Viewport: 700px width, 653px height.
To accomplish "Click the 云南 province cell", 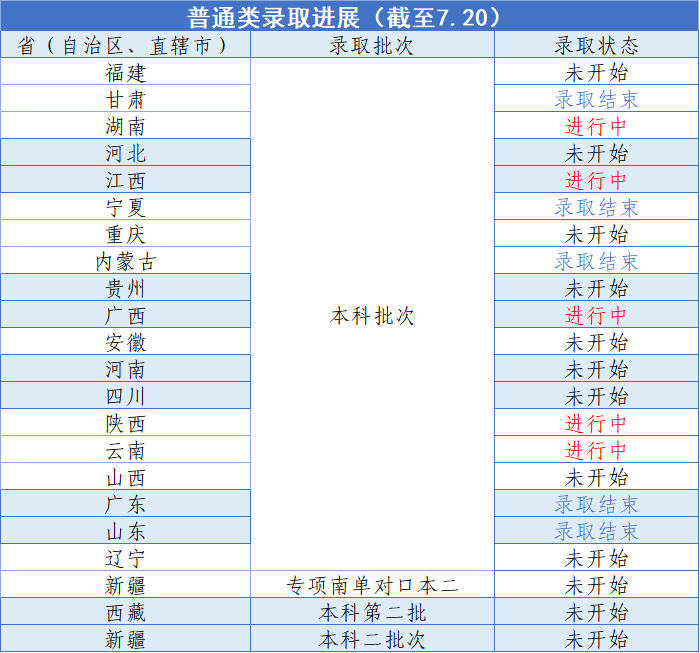I will [x=125, y=449].
